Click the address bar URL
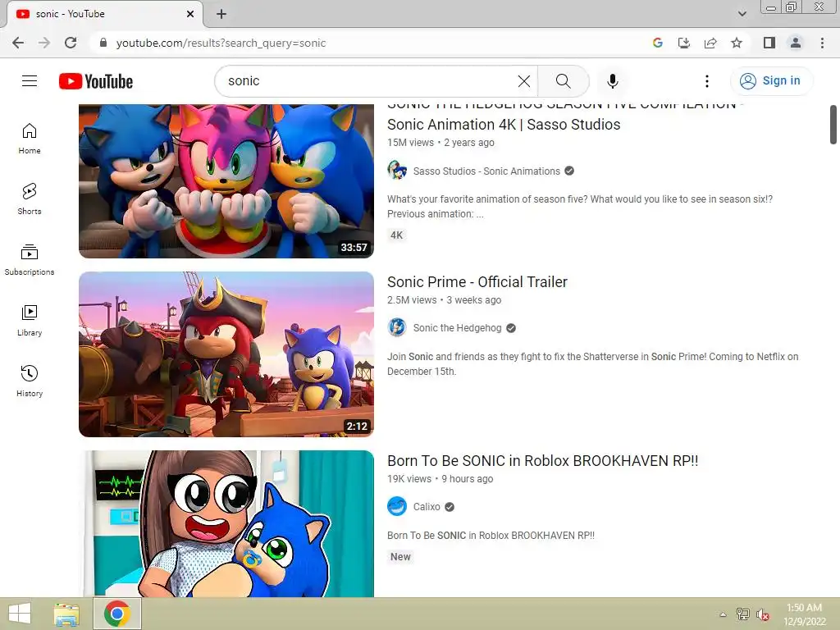This screenshot has height=630, width=840. coord(221,43)
